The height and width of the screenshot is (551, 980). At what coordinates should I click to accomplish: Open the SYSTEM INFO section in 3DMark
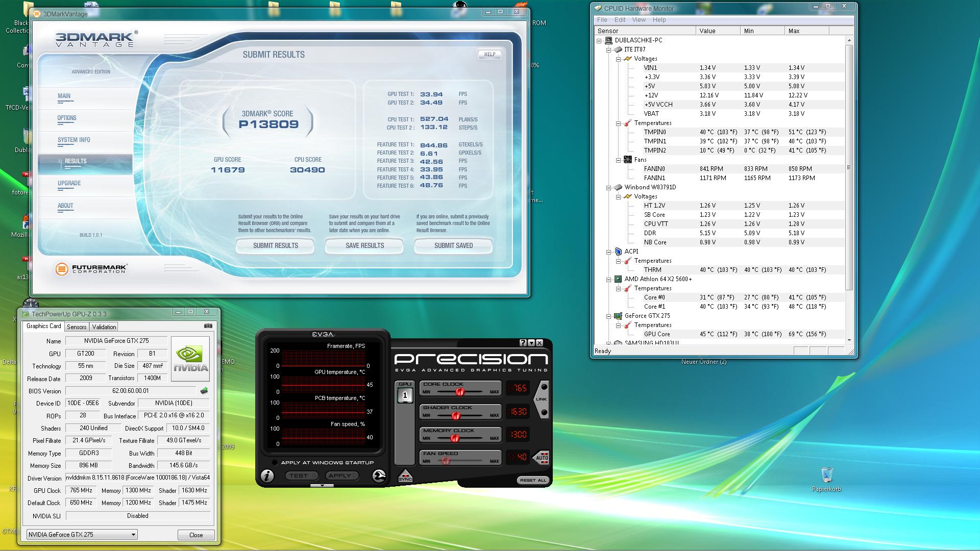coord(74,140)
